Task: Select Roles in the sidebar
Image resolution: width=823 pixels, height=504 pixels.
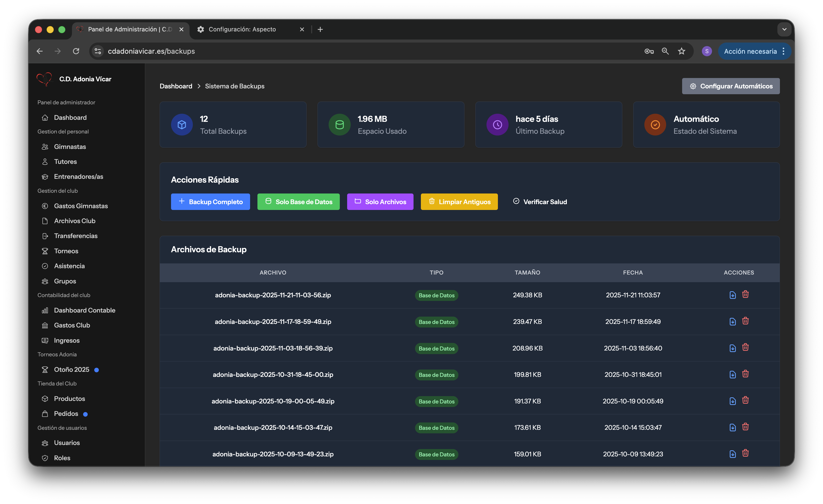Action: pos(62,458)
